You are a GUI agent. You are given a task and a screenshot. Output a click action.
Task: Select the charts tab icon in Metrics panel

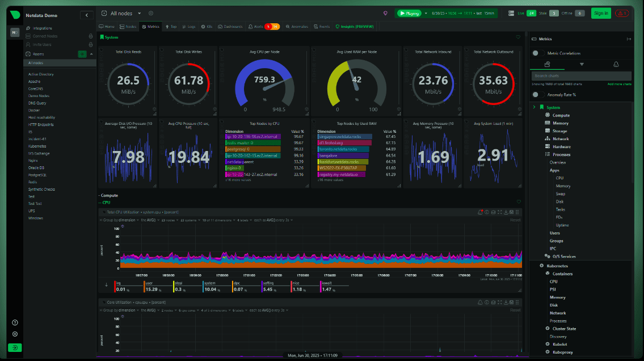pos(547,64)
